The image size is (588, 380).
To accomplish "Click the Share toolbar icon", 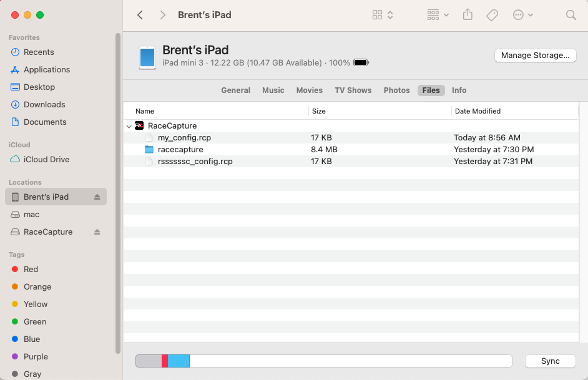I will click(x=468, y=15).
